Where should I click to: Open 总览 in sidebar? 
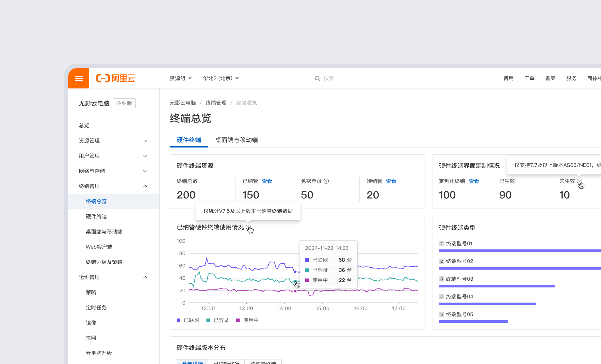tap(114, 125)
